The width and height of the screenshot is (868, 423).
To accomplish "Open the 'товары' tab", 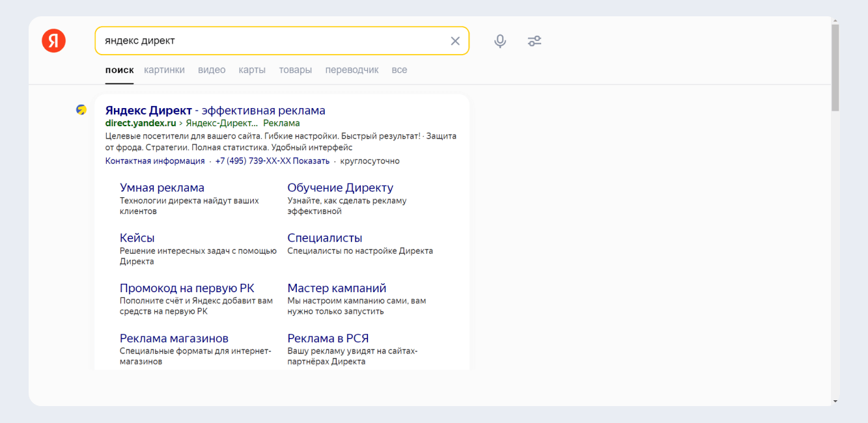I will coord(296,70).
